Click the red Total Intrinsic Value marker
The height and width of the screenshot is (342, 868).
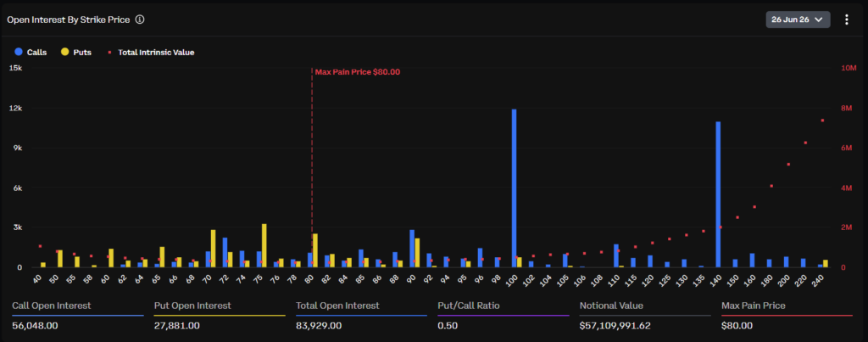pyautogui.click(x=109, y=52)
